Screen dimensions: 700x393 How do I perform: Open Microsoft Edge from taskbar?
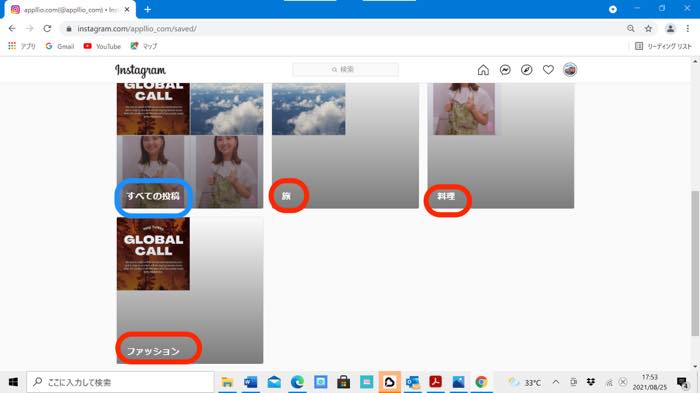tap(297, 382)
